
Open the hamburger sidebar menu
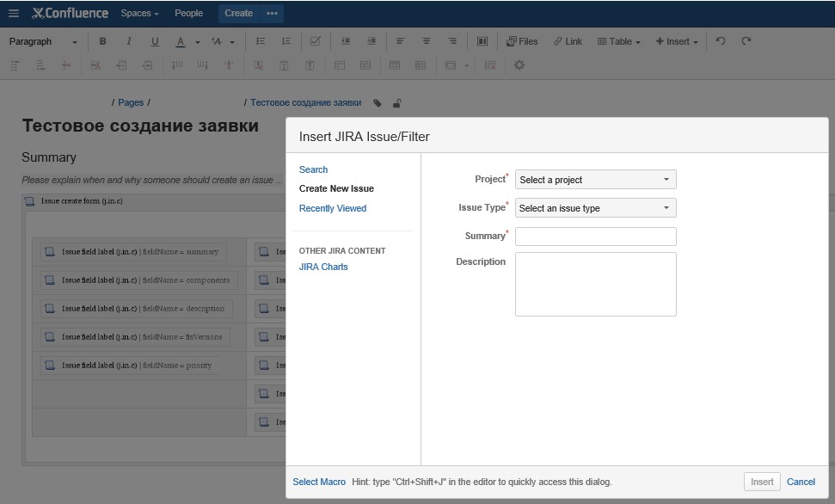point(14,13)
